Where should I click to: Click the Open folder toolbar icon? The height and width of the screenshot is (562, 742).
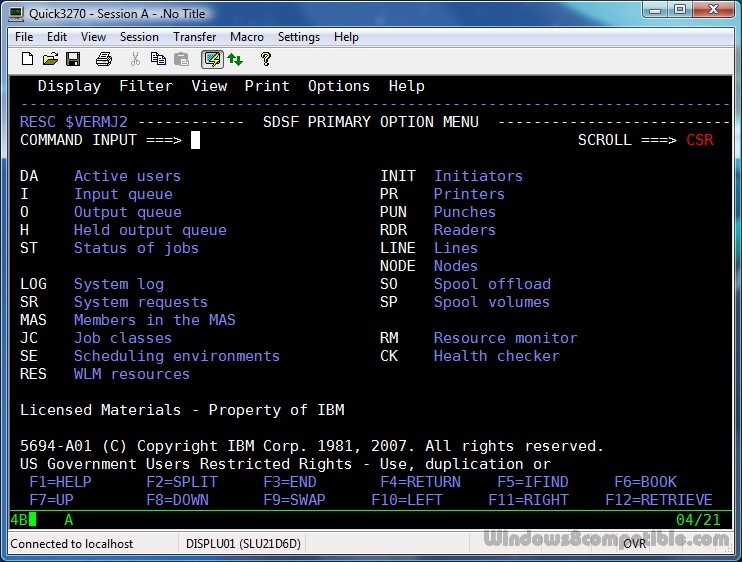(50, 59)
